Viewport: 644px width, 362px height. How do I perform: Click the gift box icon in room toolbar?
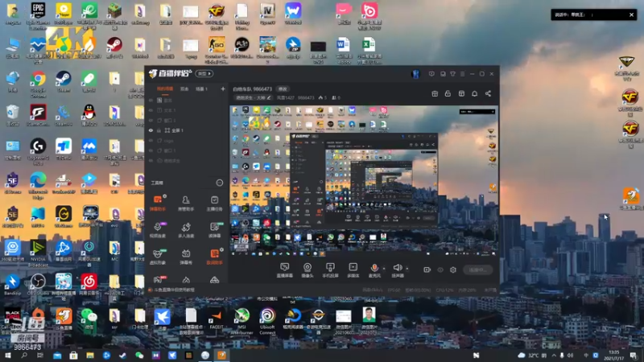point(435,93)
